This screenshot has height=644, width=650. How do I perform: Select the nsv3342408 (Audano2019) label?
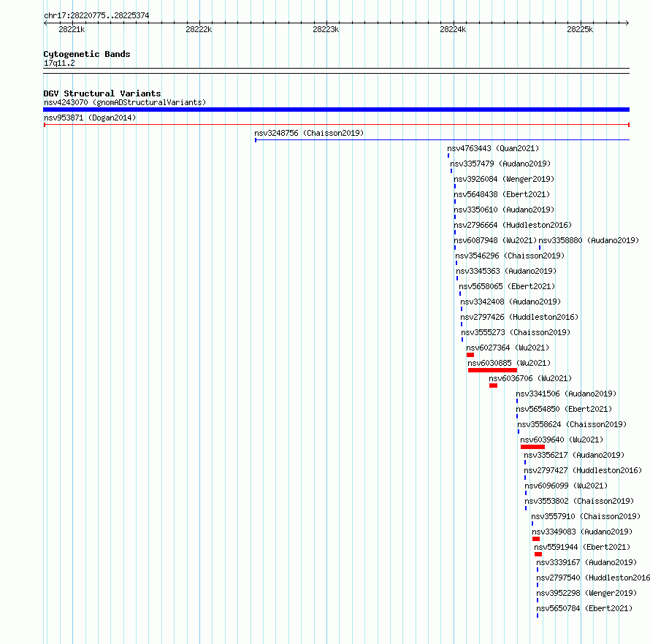(511, 302)
